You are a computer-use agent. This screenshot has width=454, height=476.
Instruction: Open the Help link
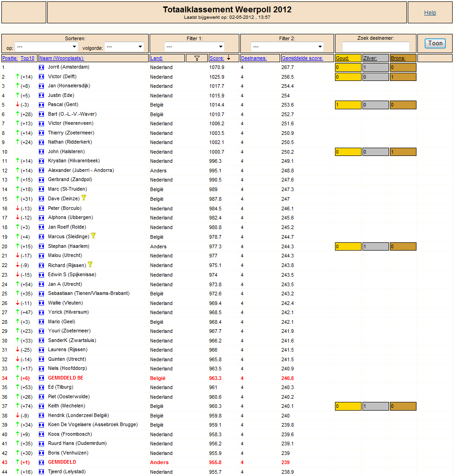coord(430,13)
